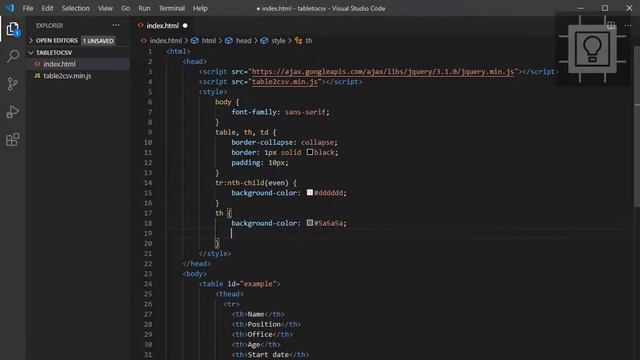Click the split editor icon
Viewport: 640px width, 360px height.
coord(611,25)
